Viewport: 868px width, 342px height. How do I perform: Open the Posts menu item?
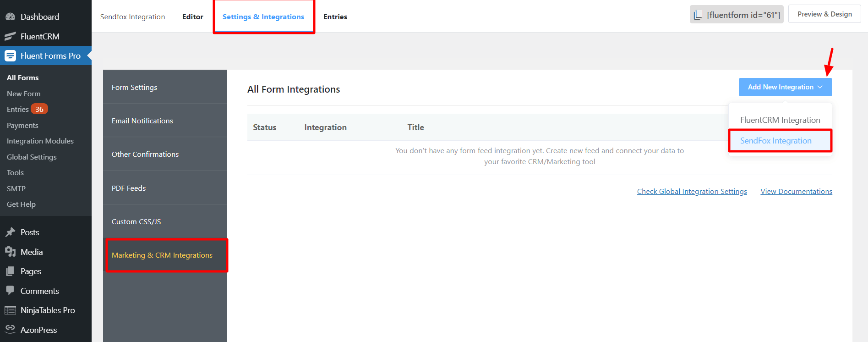click(46, 232)
